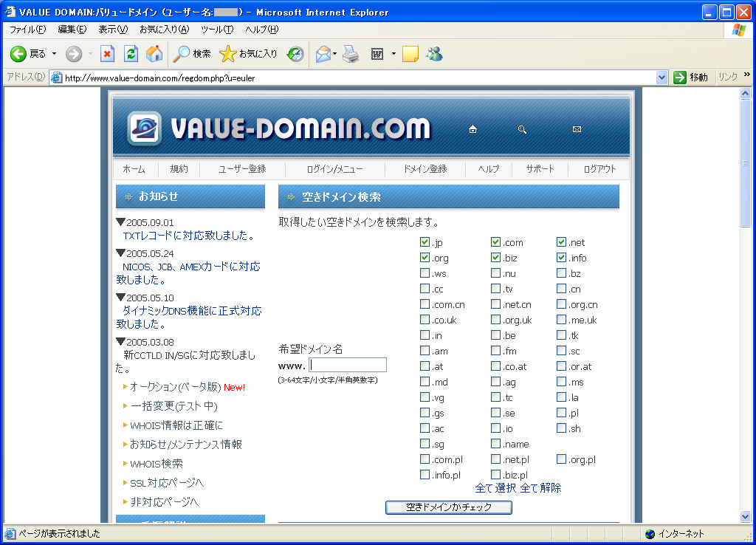Click the 全て選択 link
Screen dimensions: 756x545
tap(495, 488)
